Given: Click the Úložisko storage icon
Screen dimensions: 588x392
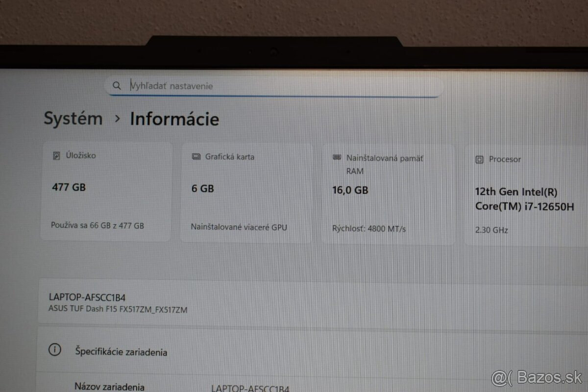Looking at the screenshot, I should [56, 156].
